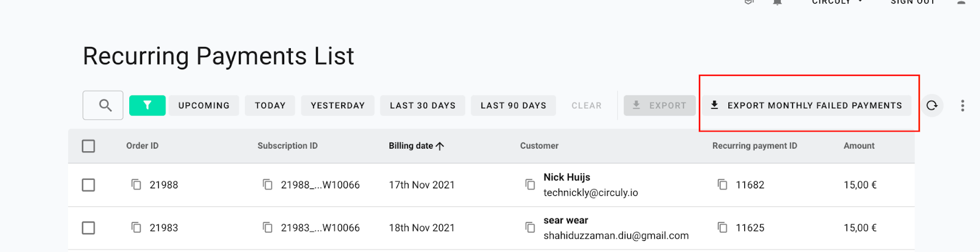
Task: Click the refresh list icon
Action: pyautogui.click(x=932, y=105)
